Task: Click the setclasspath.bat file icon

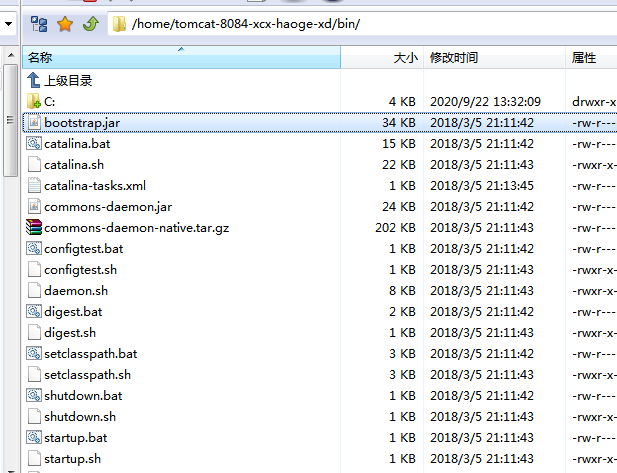Action: [34, 353]
